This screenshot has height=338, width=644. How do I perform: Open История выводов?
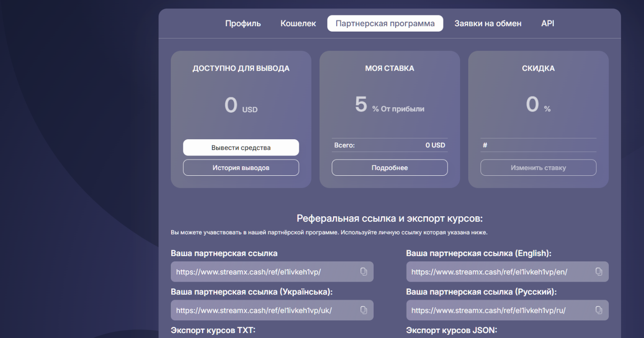241,167
